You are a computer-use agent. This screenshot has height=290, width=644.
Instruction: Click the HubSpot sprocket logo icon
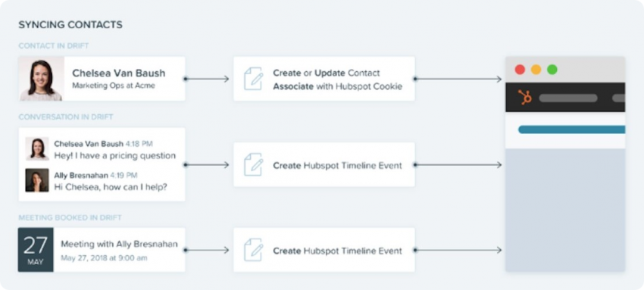pyautogui.click(x=524, y=97)
